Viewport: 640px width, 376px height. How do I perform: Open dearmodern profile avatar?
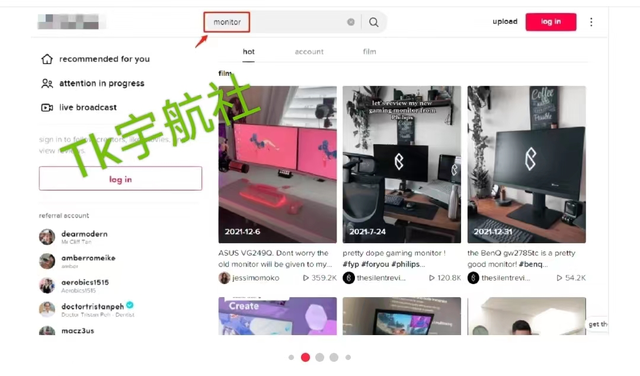click(47, 237)
